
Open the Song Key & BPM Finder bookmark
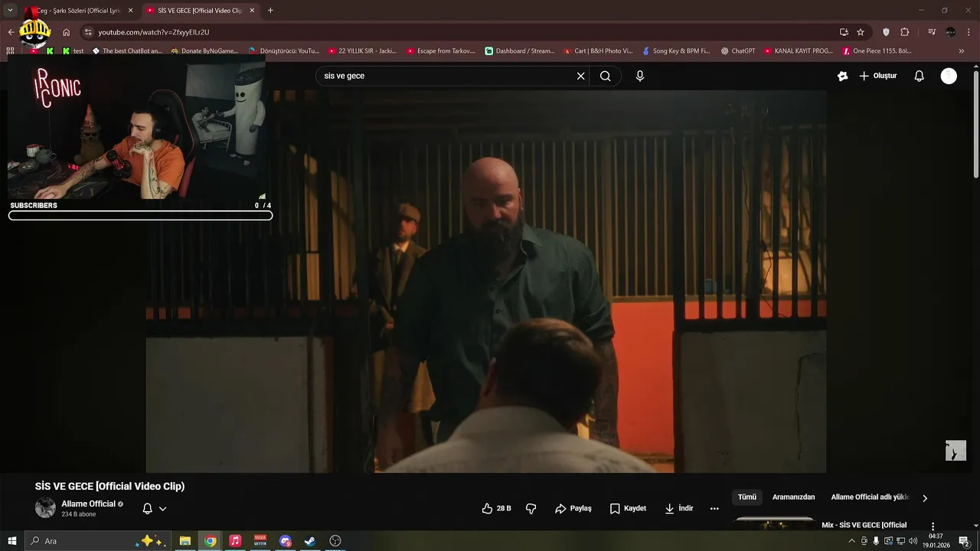click(676, 51)
